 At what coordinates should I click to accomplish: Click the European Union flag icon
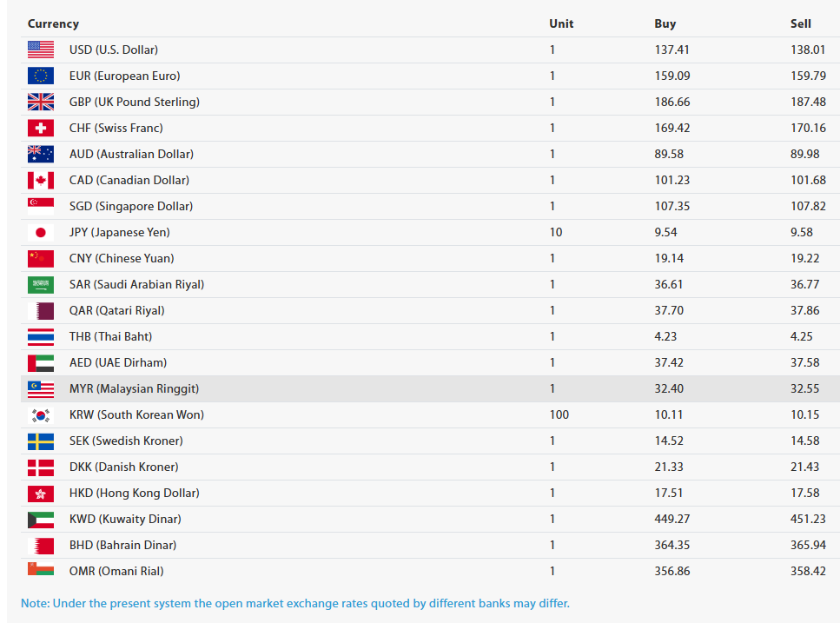coord(41,76)
